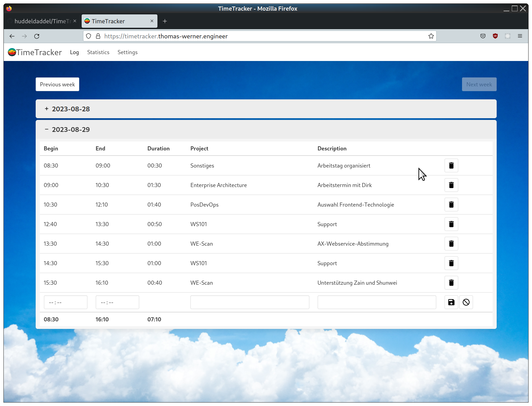Click the TimeTracker brand title
Viewport: 532px width, 406px height.
coord(39,52)
